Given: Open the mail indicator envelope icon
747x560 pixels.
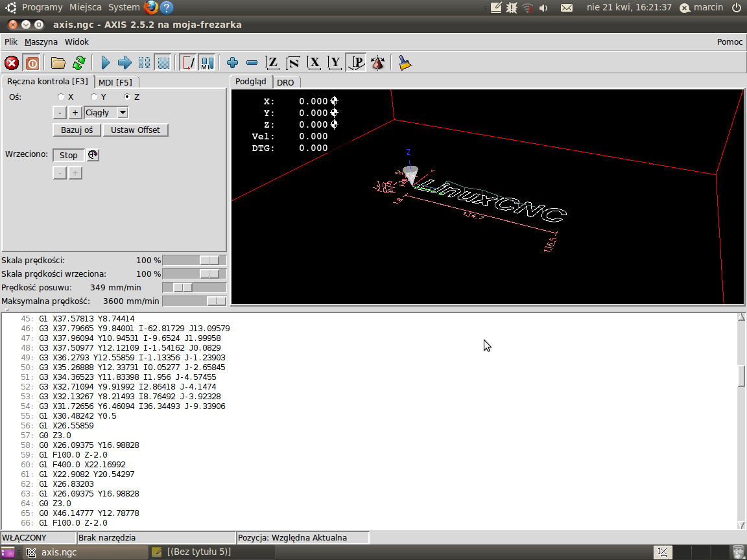Looking at the screenshot, I should pyautogui.click(x=567, y=8).
